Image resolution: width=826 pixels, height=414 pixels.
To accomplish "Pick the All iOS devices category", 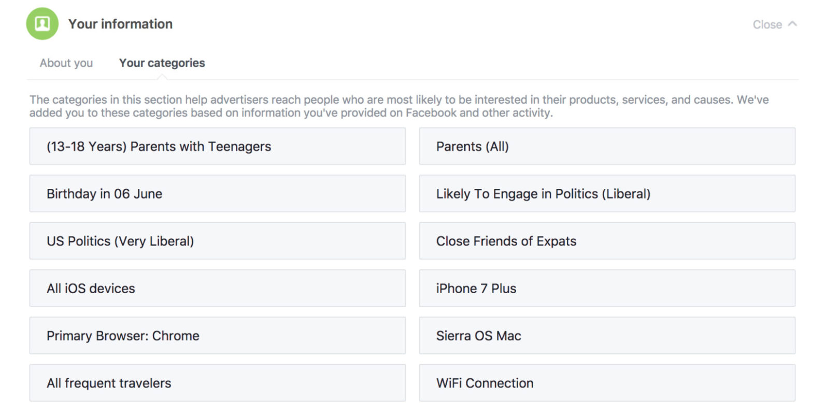I will pos(217,288).
